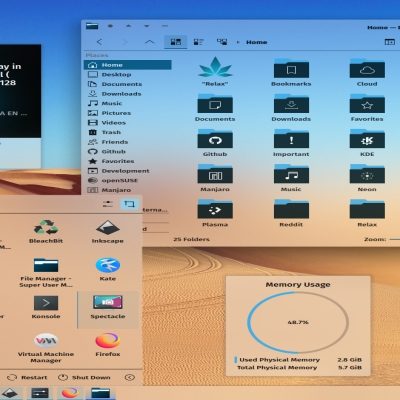Launch BleachBit from application menu
This screenshot has width=400, height=400.
(46, 231)
